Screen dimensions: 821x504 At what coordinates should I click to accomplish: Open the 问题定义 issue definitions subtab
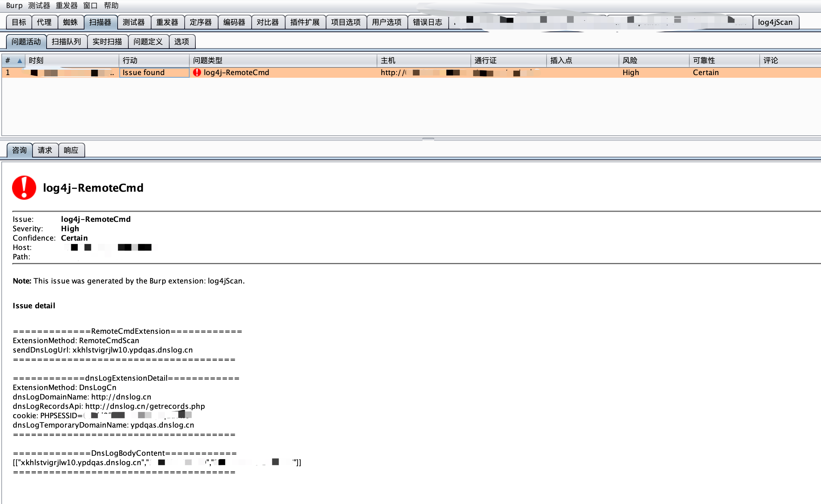click(148, 42)
